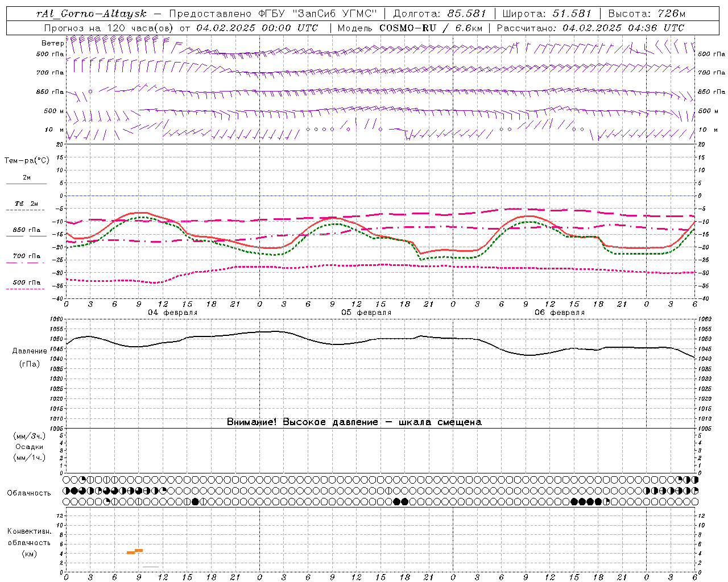Click the '(гПа)' unit under Давление
Screen dimensions: 728x582
click(x=30, y=364)
